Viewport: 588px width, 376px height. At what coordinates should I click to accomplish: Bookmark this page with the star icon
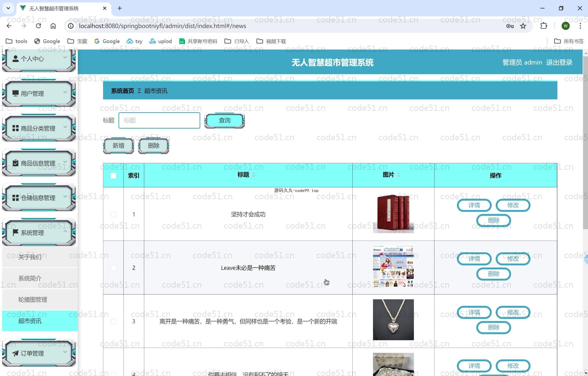(523, 26)
